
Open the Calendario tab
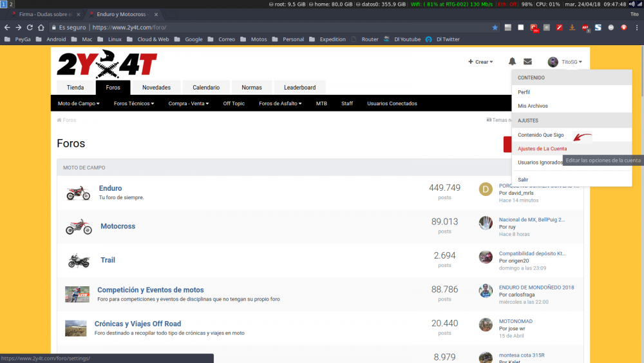click(x=206, y=88)
